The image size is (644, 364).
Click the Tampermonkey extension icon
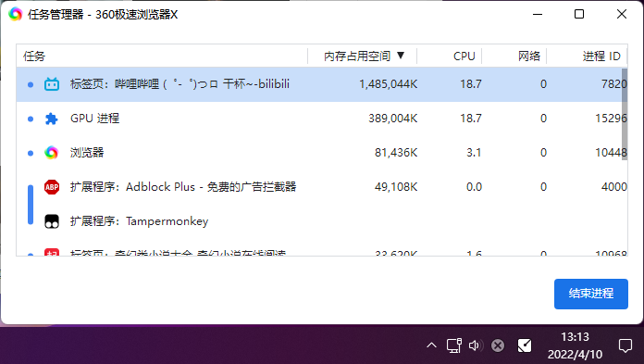click(52, 221)
